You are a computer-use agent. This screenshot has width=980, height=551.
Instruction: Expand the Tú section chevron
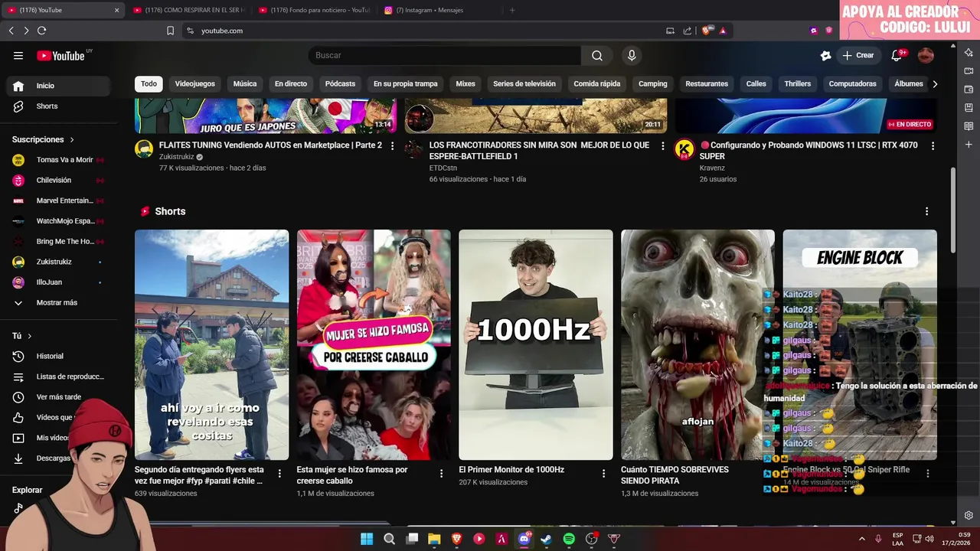(x=30, y=336)
